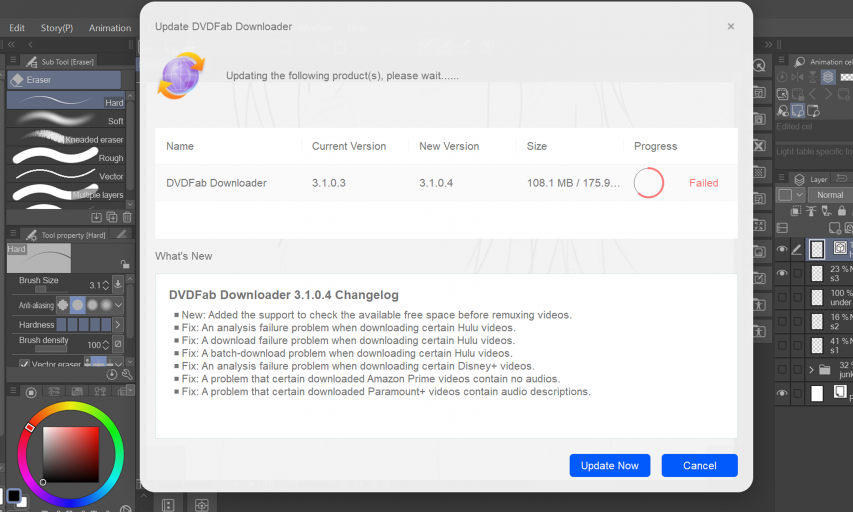
Task: Open the Layer palette tab
Action: coord(812,178)
